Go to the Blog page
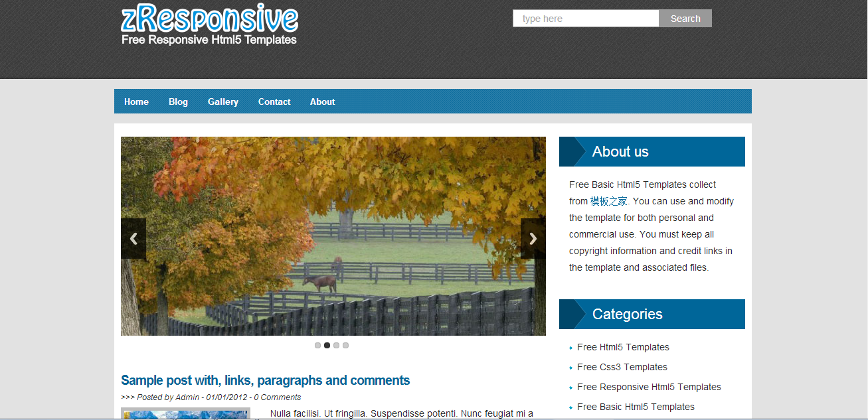The height and width of the screenshot is (420, 868). (x=178, y=102)
